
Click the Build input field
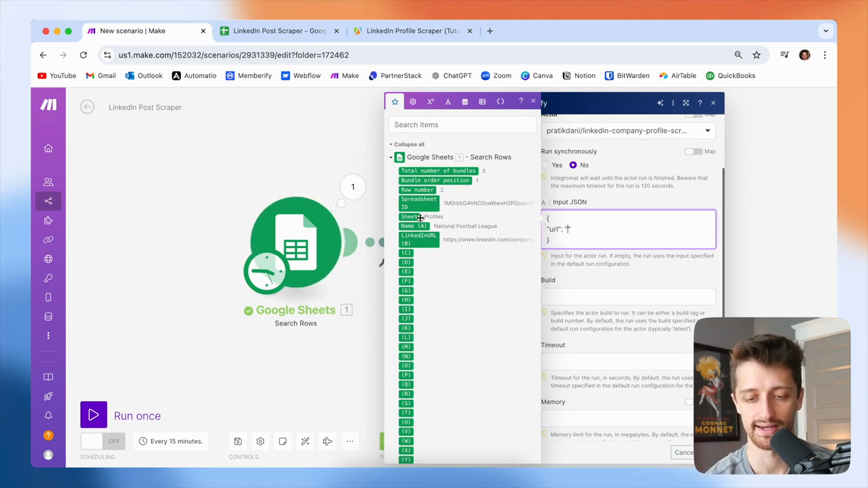click(x=628, y=296)
